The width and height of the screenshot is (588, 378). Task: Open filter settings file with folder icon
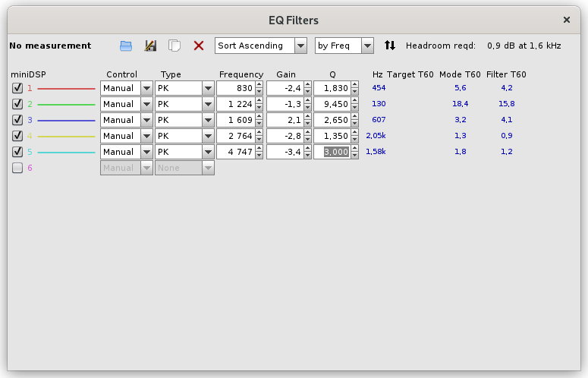pyautogui.click(x=126, y=46)
